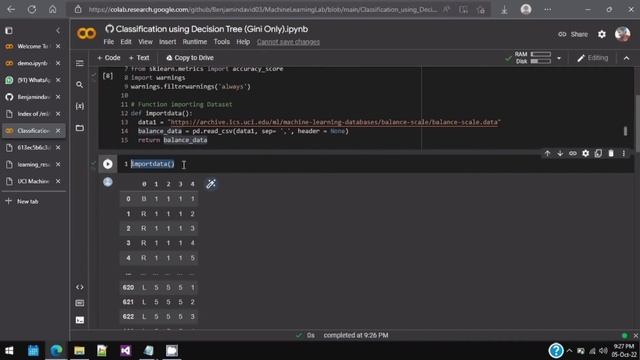Viewport: 640px width, 360px height.
Task: Clear output using the output avatar icon
Action: coord(108,182)
